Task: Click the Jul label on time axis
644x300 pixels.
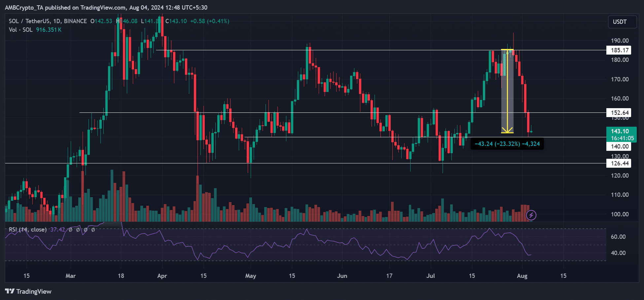Action: pyautogui.click(x=431, y=276)
